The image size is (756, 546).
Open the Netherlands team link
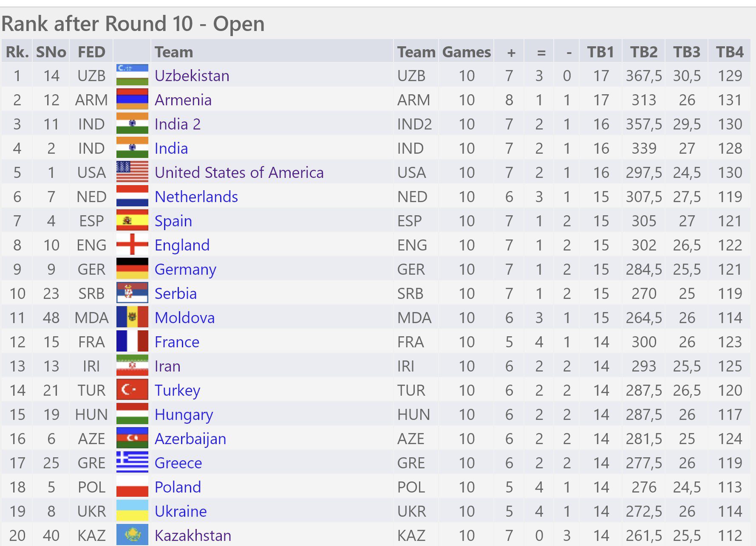[196, 197]
